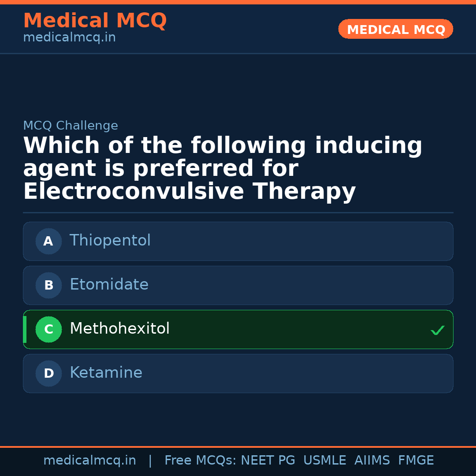Expand the MCQ Challenge section header

71,125
